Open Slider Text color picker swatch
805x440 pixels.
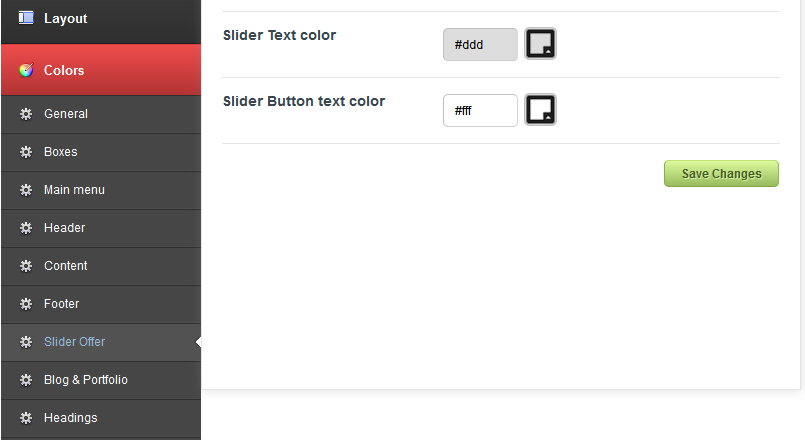540,44
